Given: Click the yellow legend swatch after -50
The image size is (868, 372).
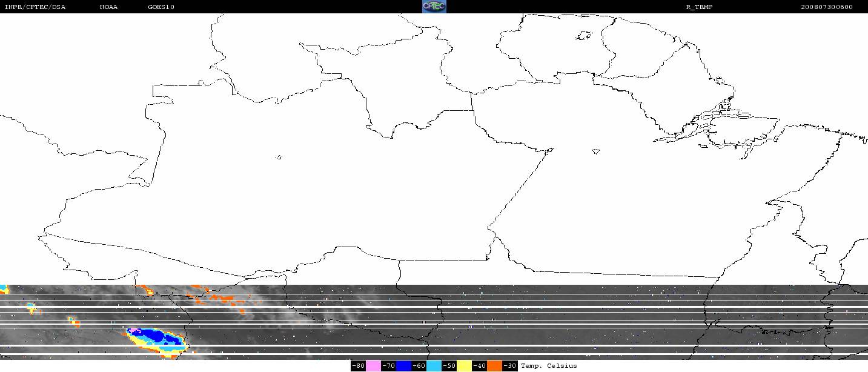Looking at the screenshot, I should pos(464,366).
